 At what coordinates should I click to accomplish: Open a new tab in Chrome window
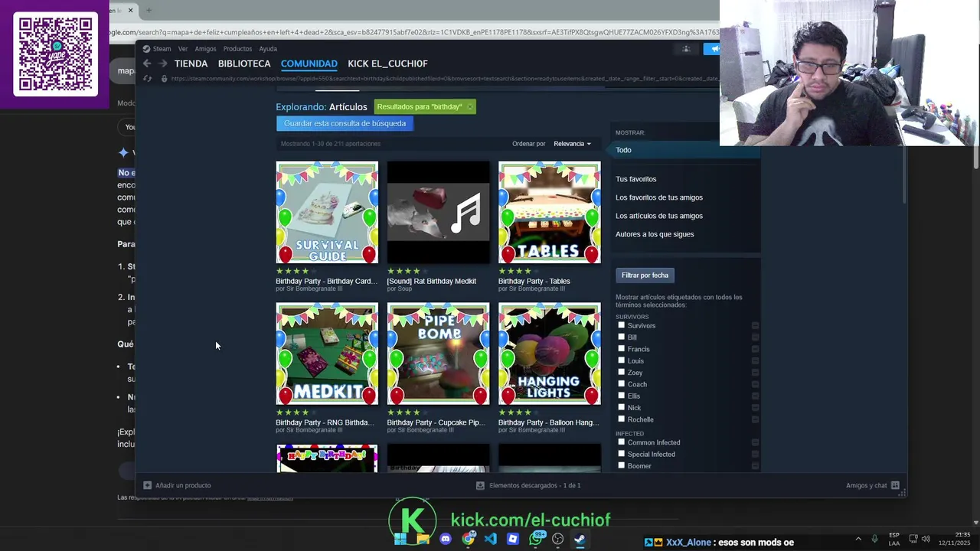pyautogui.click(x=149, y=10)
